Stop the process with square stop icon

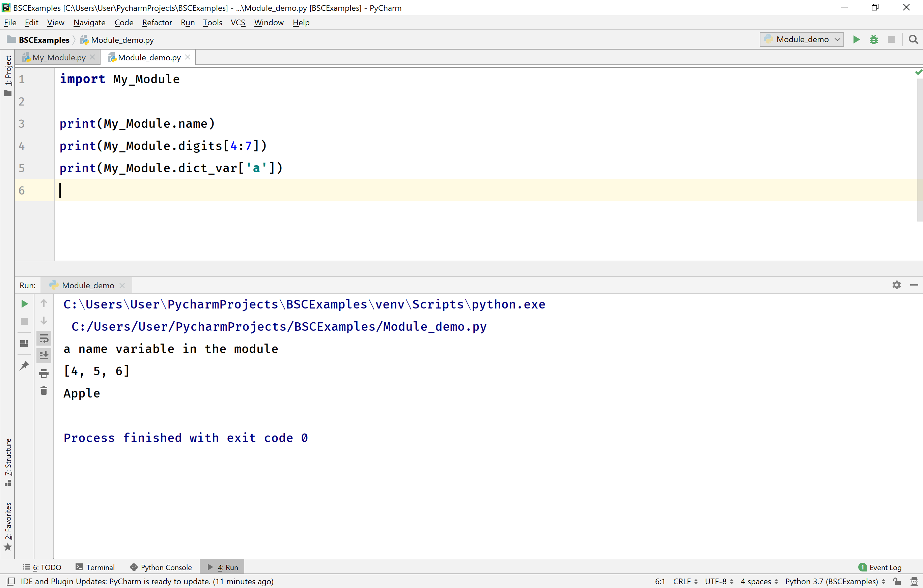[x=24, y=321]
